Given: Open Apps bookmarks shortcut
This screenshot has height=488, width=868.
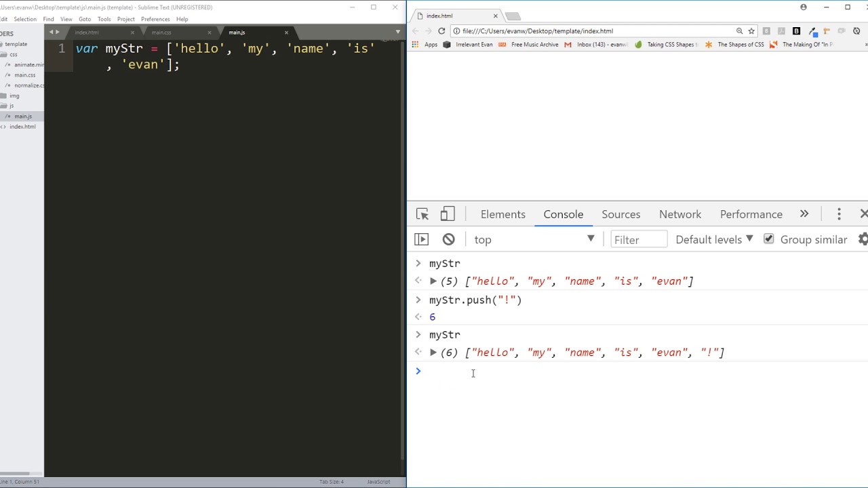Looking at the screenshot, I should [425, 45].
